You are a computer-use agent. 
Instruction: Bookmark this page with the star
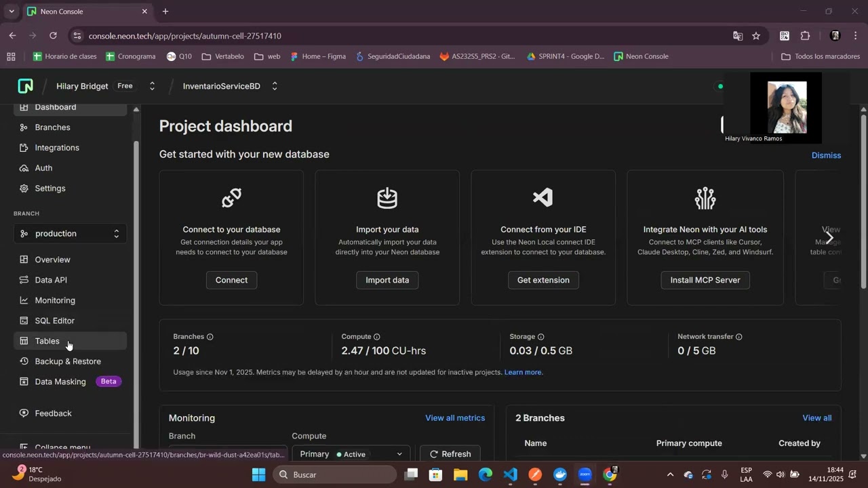pos(756,36)
